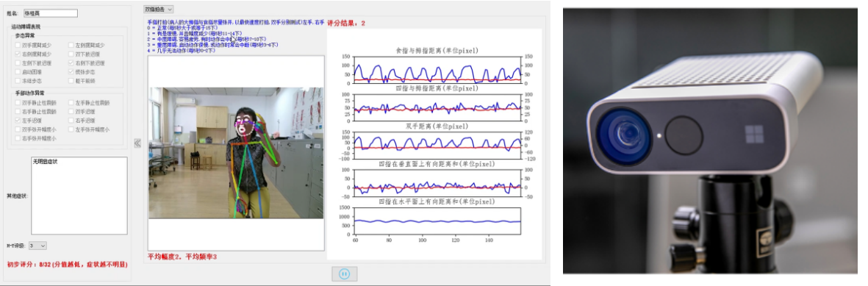868x286 pixels.
Task: Click the depth camera photo on right
Action: pos(710,140)
